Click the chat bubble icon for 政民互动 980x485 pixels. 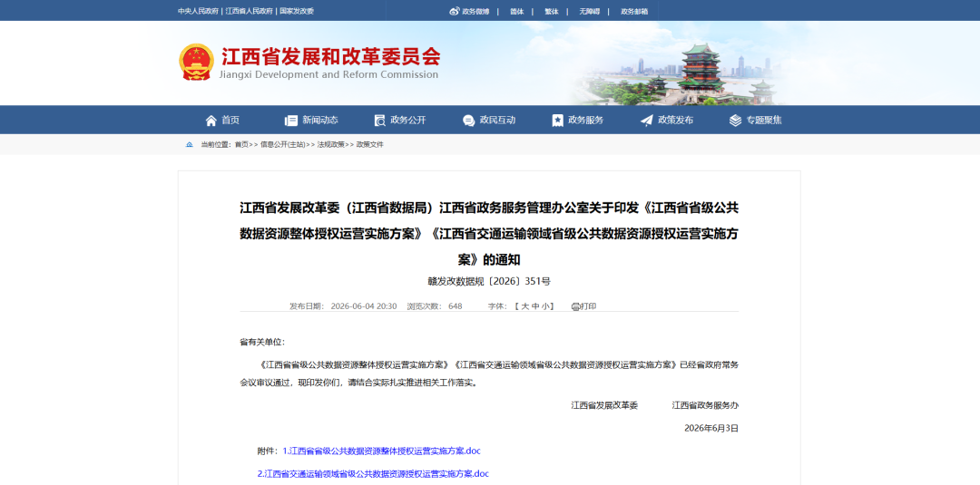click(469, 121)
